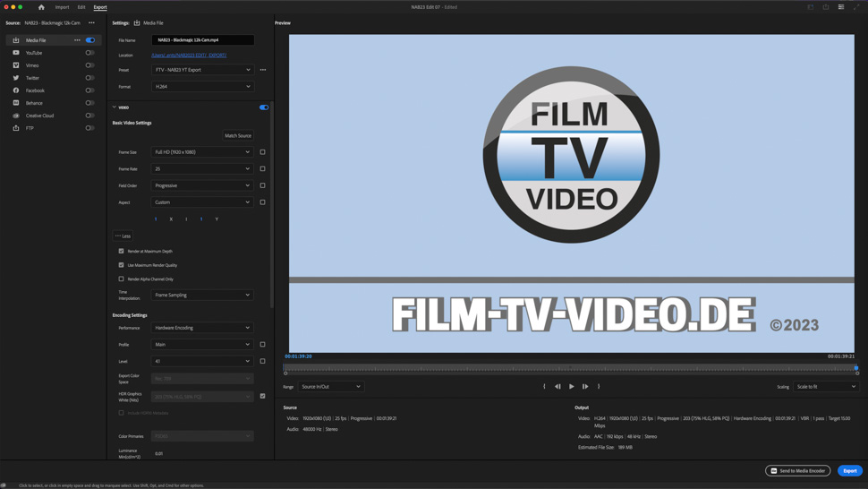868x489 pixels.
Task: Click the Less button
Action: click(x=123, y=236)
